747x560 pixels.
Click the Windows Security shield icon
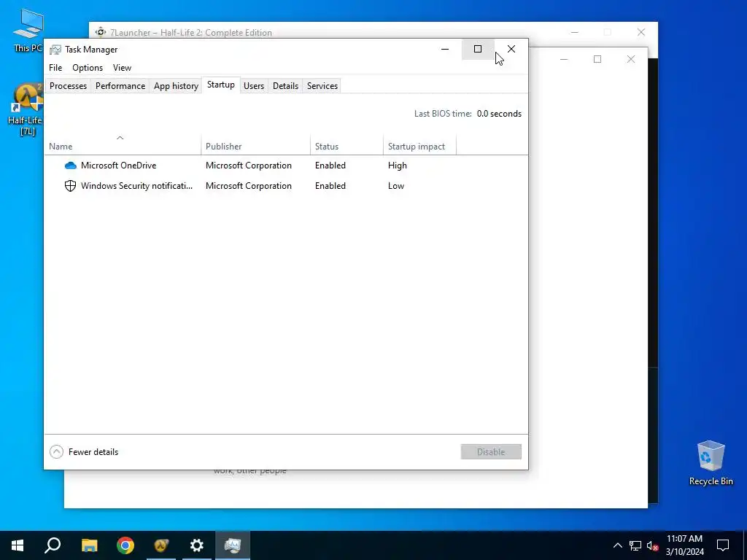70,186
